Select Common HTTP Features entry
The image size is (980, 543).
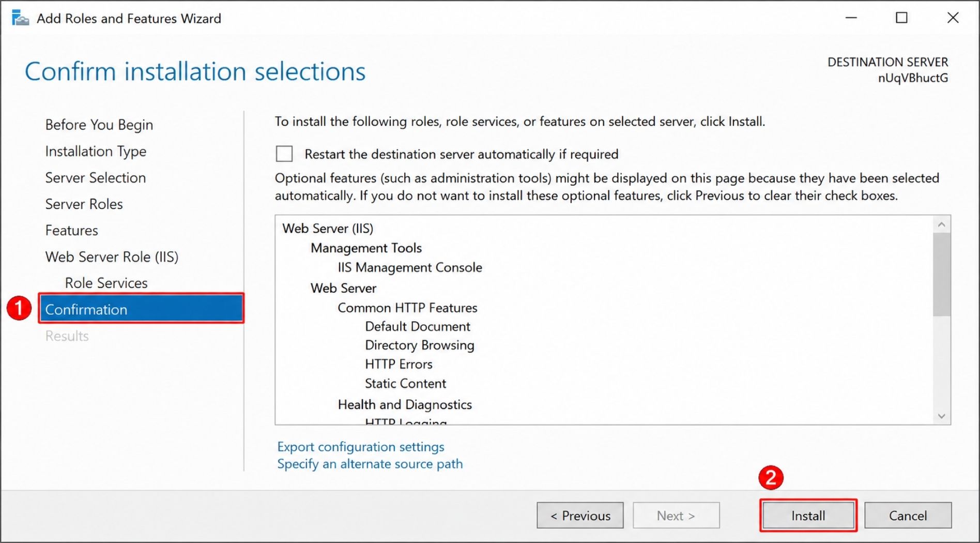click(407, 307)
